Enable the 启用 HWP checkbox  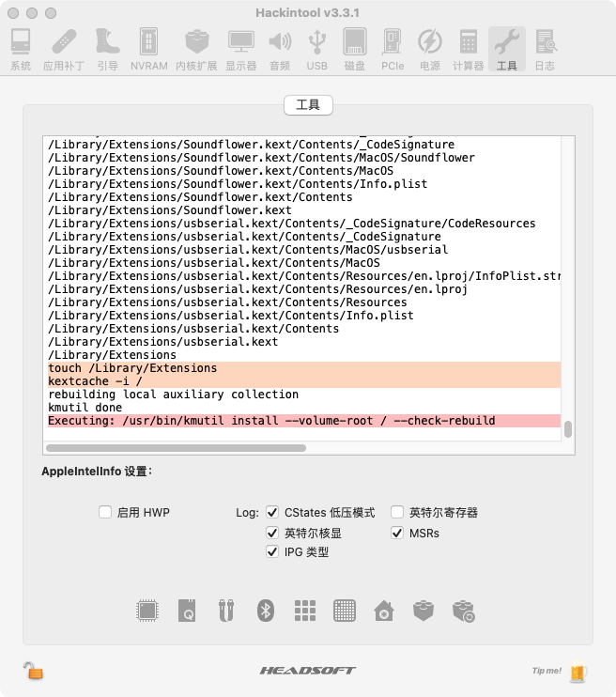[105, 512]
